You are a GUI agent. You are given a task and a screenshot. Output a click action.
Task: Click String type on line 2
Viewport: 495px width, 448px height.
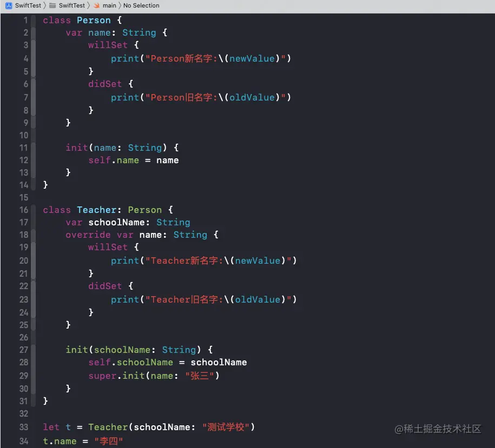139,33
